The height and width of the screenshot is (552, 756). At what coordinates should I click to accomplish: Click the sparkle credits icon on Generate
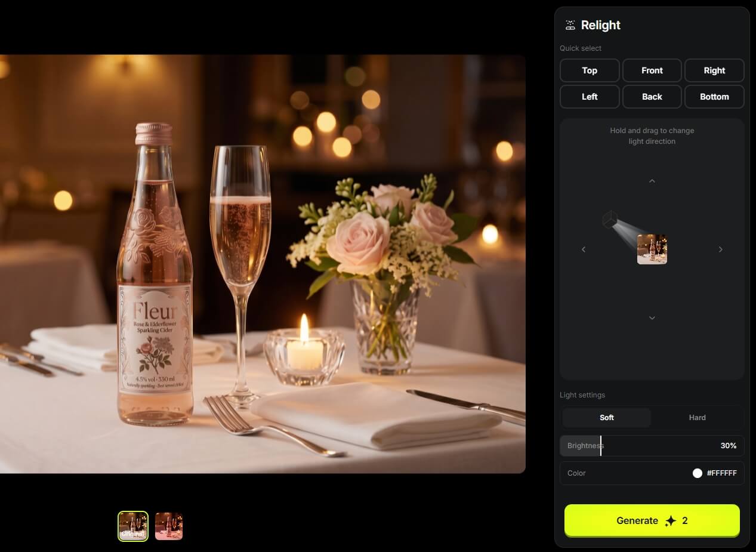671,521
